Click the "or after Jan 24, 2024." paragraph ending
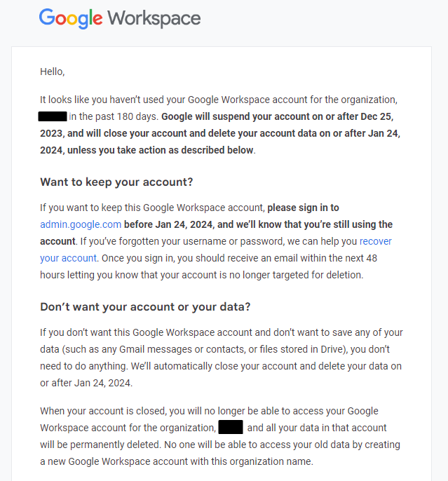Screen dimensions: 448x481 pyautogui.click(x=86, y=383)
